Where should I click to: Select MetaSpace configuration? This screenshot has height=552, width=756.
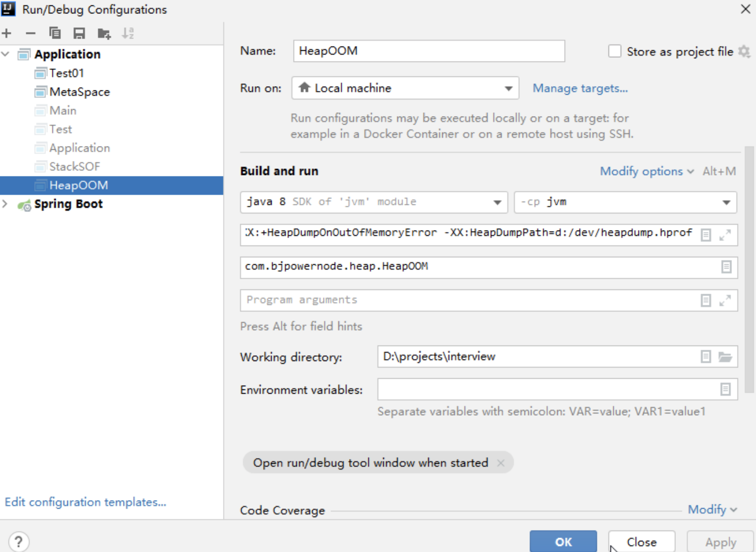point(79,91)
